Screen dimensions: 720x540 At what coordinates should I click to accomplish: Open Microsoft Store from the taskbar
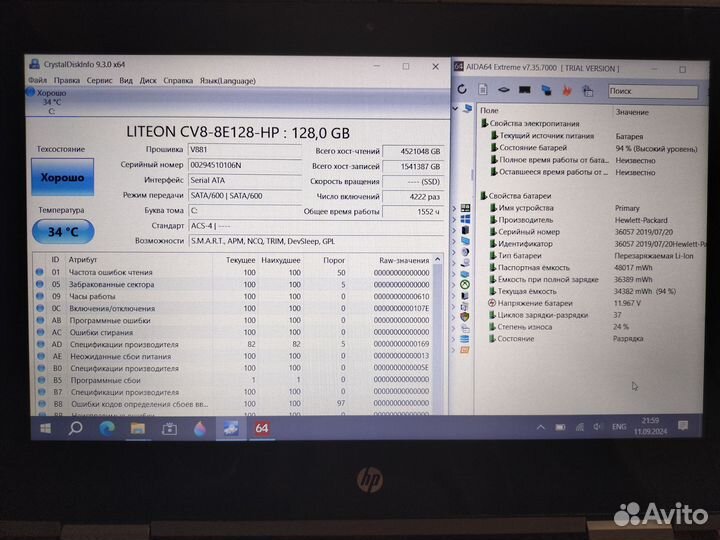[169, 429]
